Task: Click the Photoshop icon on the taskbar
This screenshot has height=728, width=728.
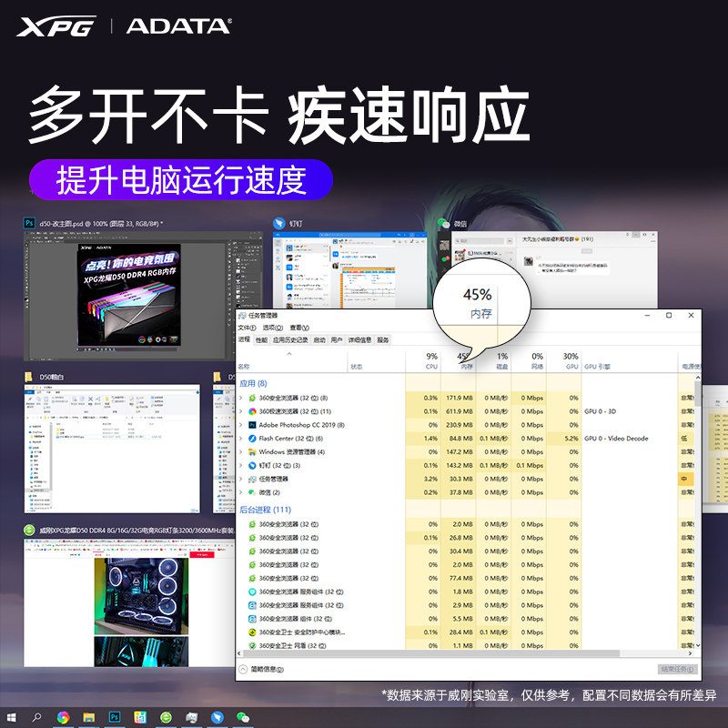Action: point(115,717)
